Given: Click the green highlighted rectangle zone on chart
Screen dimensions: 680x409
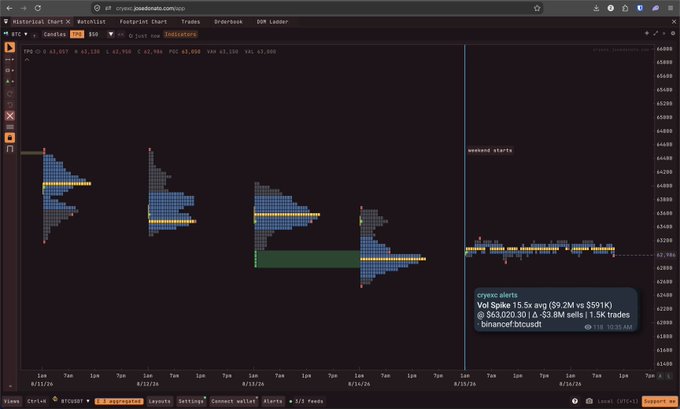Looking at the screenshot, I should pos(307,259).
